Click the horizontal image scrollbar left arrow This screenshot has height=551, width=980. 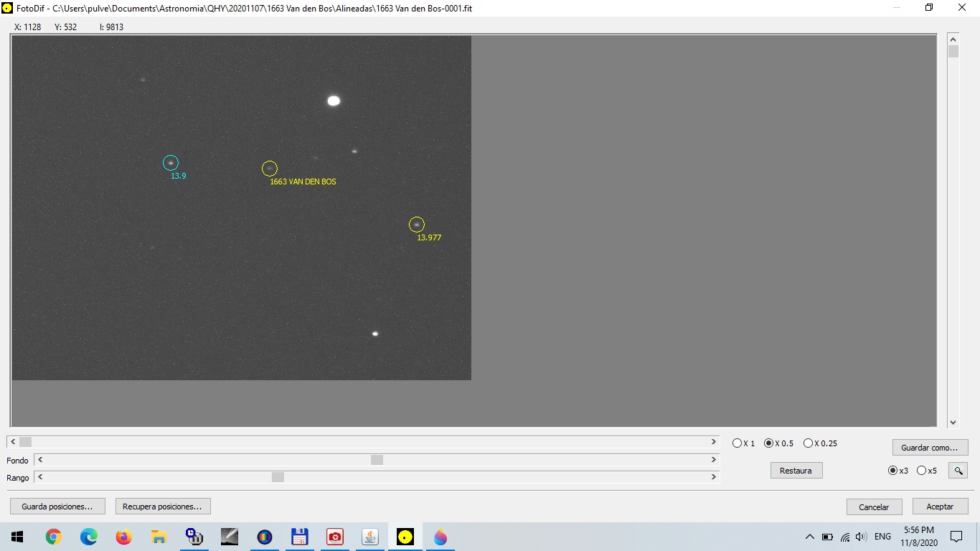(x=13, y=442)
